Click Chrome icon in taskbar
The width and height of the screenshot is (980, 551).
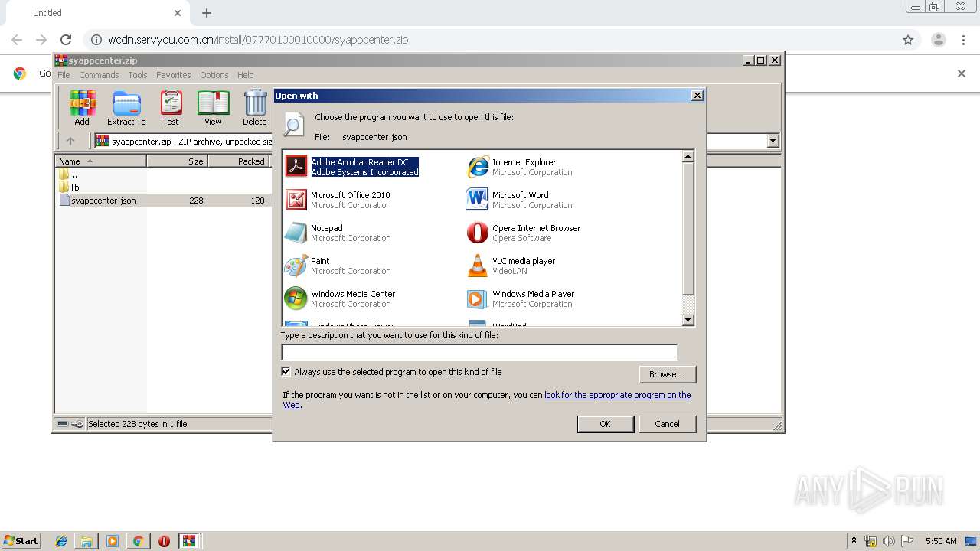click(138, 541)
